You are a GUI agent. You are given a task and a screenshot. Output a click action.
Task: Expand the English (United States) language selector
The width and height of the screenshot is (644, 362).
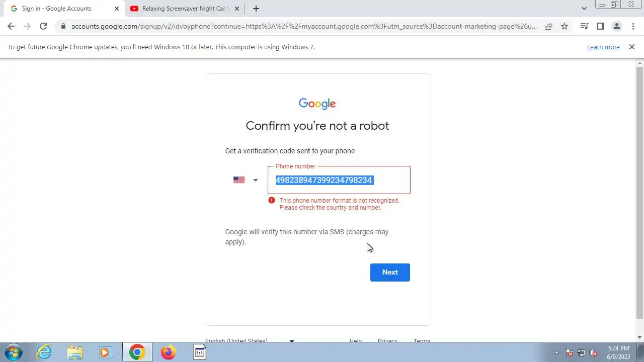click(x=250, y=340)
